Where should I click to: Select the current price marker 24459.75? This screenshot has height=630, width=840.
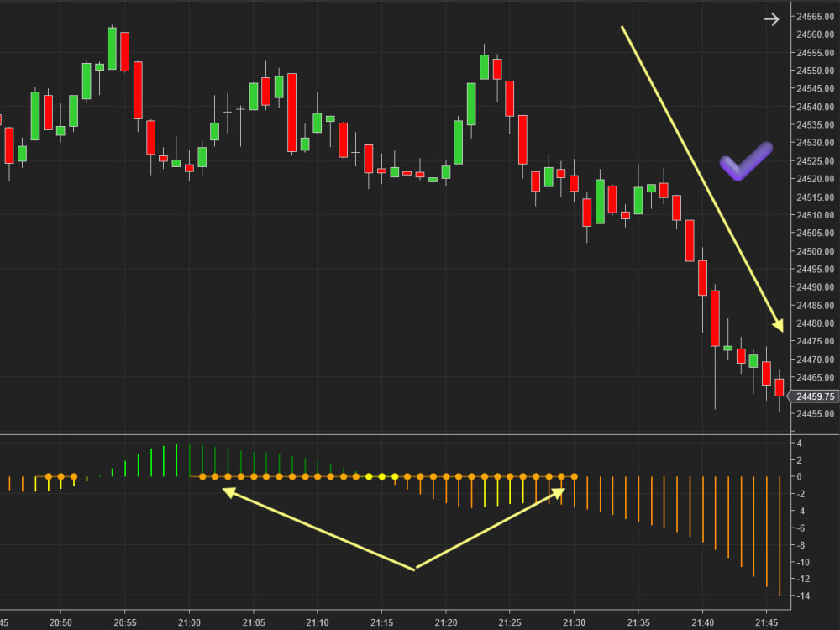[814, 396]
